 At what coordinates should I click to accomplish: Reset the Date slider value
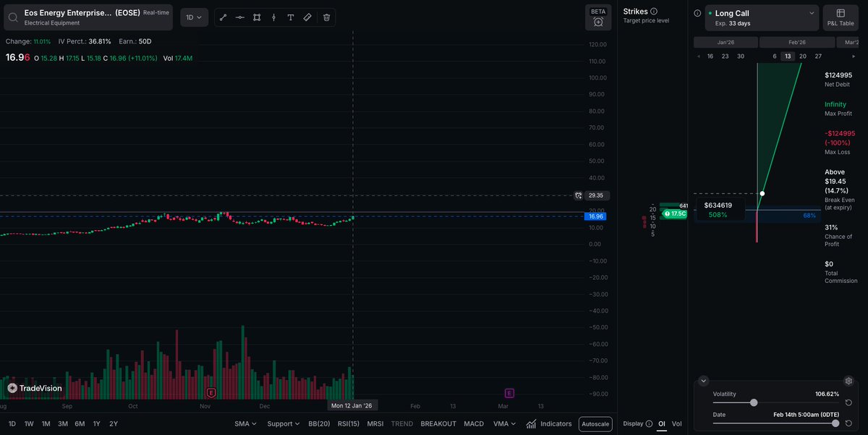[x=848, y=423]
